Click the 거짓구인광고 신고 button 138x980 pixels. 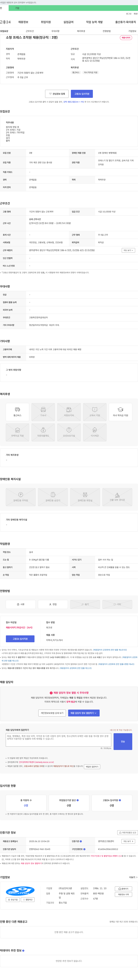(x=127, y=832)
